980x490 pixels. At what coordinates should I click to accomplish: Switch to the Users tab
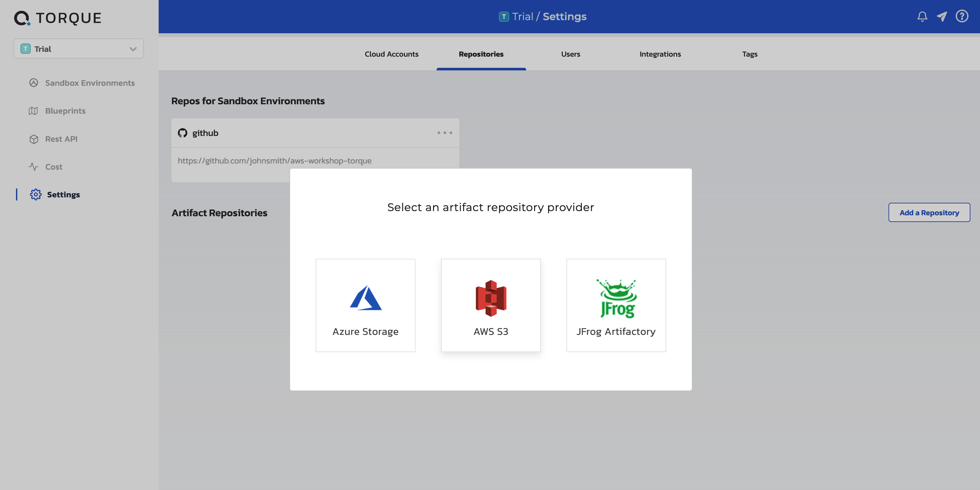point(570,54)
